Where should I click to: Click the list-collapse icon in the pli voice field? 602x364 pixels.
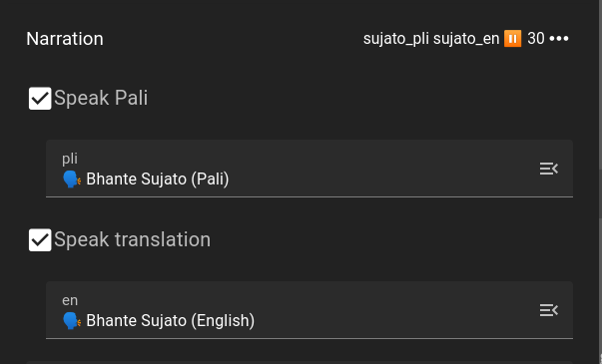[549, 169]
